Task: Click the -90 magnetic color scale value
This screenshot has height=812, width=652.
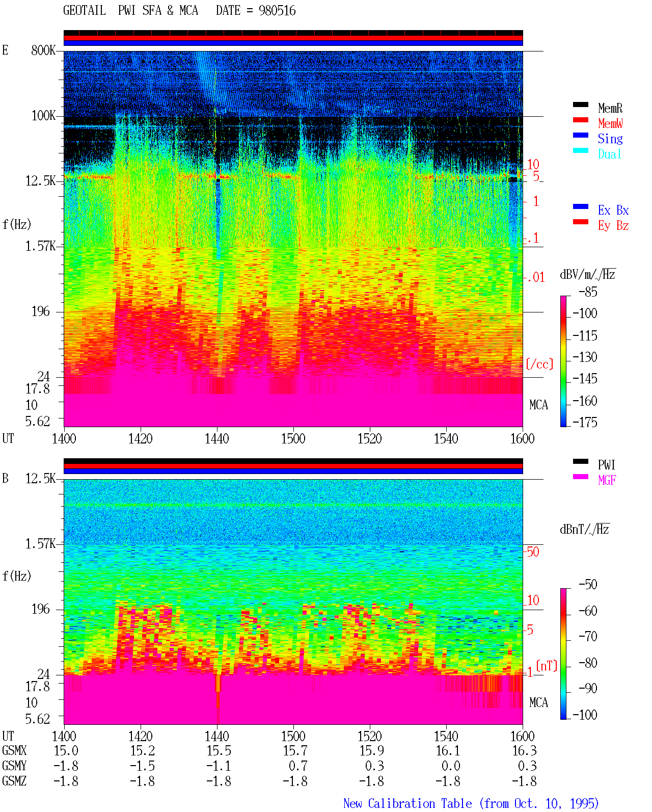Action: tap(588, 689)
